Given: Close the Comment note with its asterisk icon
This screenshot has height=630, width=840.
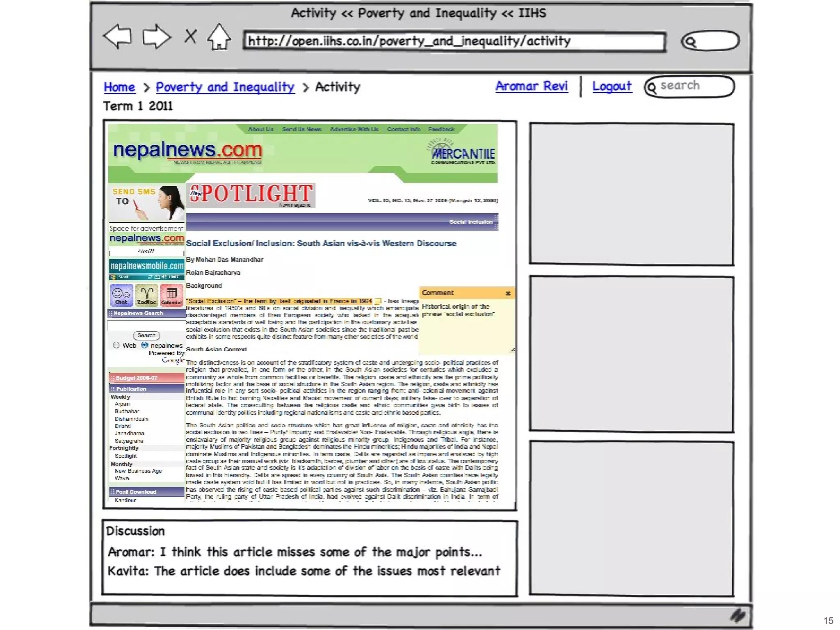Looking at the screenshot, I should [508, 293].
